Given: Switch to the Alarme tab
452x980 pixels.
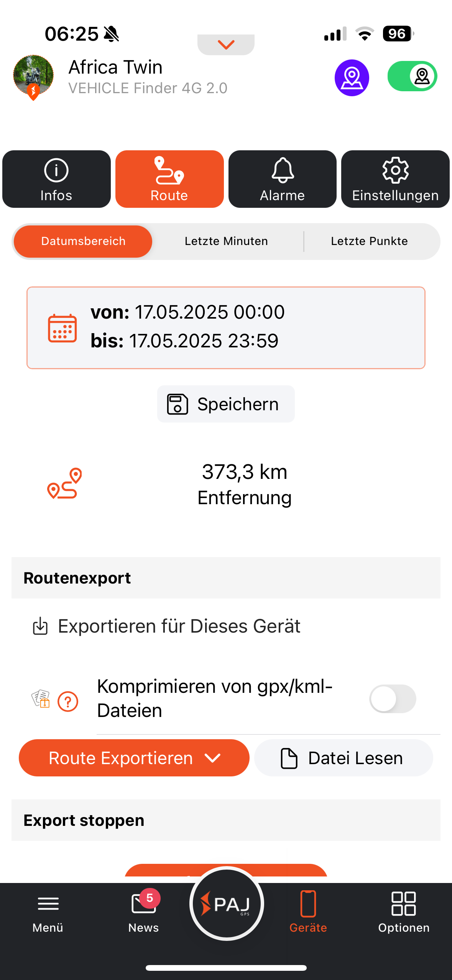Looking at the screenshot, I should click(x=282, y=179).
